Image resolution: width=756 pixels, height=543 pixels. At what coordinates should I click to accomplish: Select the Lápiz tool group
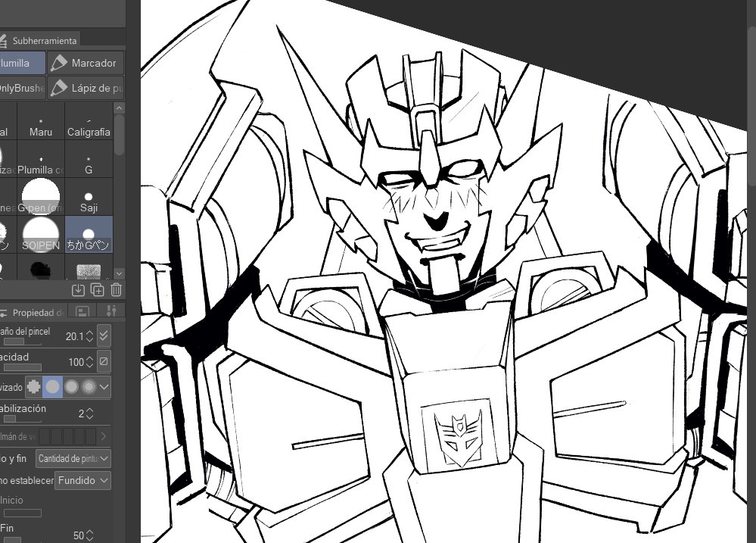point(86,89)
